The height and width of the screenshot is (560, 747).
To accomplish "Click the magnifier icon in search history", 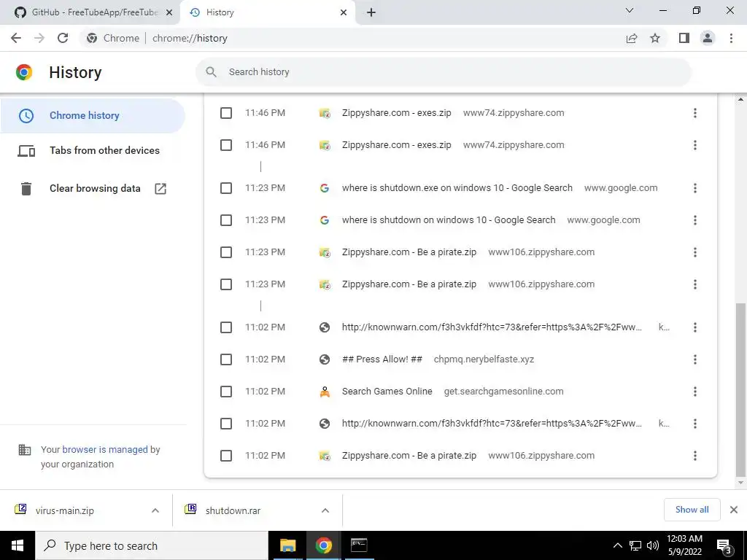I will (x=211, y=72).
